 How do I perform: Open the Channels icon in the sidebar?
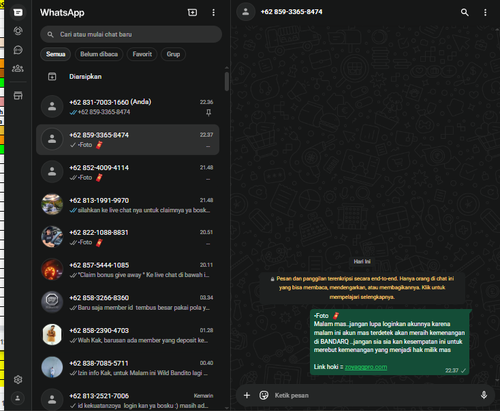[x=18, y=50]
